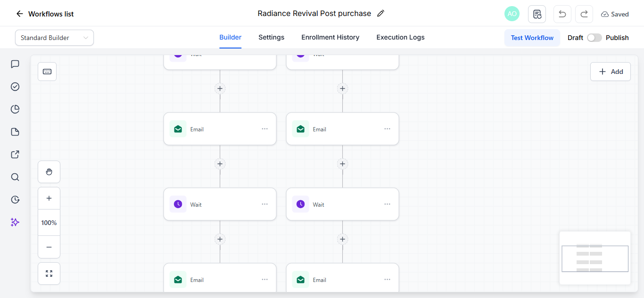Zoom out on the canvas with minus

[x=49, y=247]
